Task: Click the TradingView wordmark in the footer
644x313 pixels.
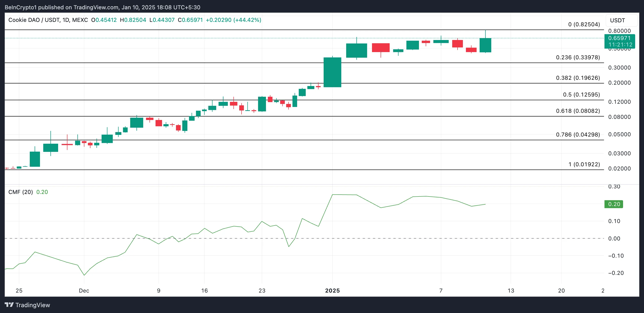Action: [x=33, y=305]
